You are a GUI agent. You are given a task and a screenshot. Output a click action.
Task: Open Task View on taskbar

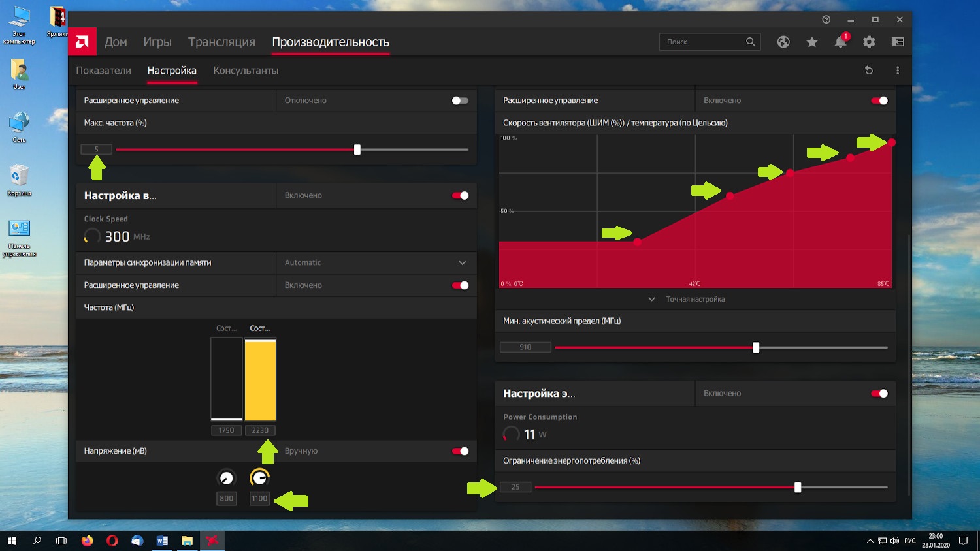(61, 541)
